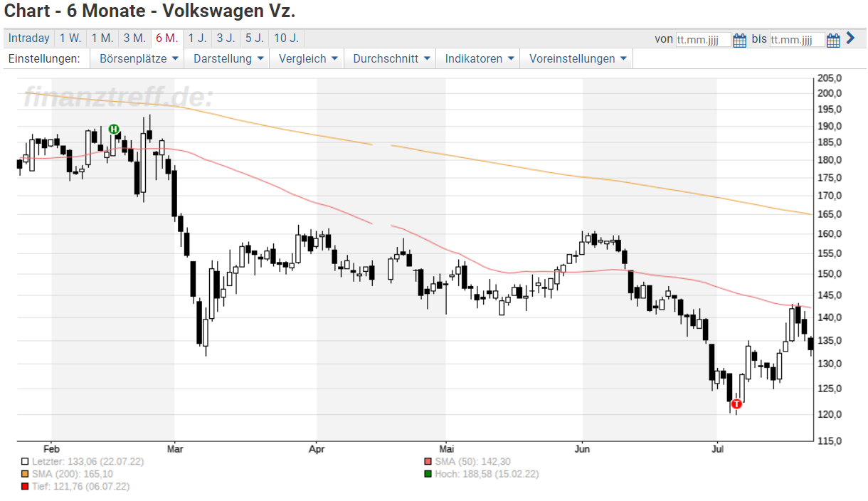Select the 5 J. time range tab
This screenshot has height=501, width=868.
click(x=254, y=38)
